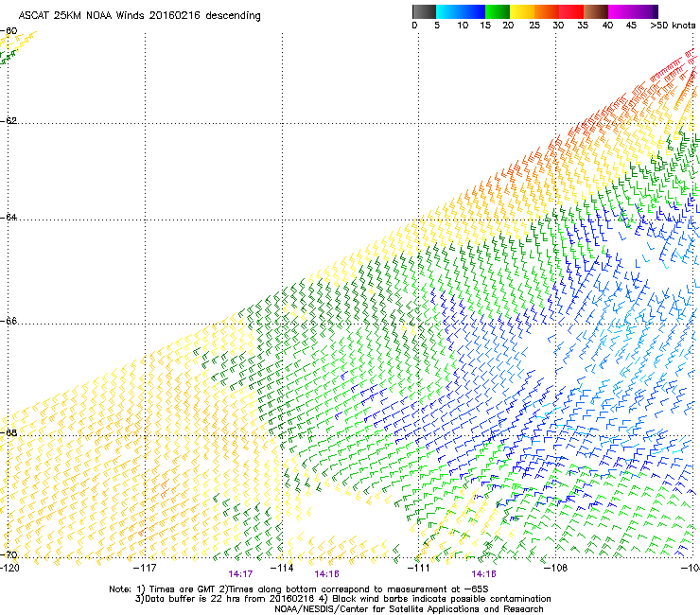Click the '35' label under the color scale
Screen dimensions: 700x615
[583, 26]
